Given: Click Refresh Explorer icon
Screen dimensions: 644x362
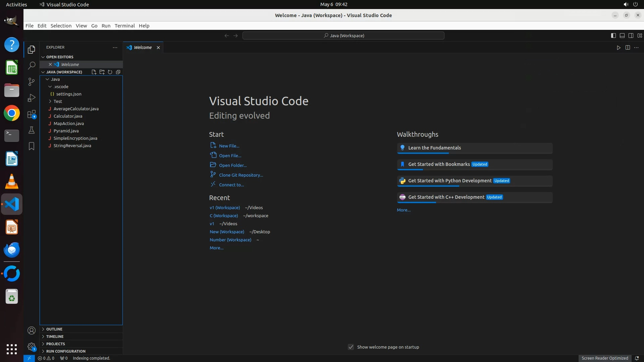Looking at the screenshot, I should pos(110,72).
